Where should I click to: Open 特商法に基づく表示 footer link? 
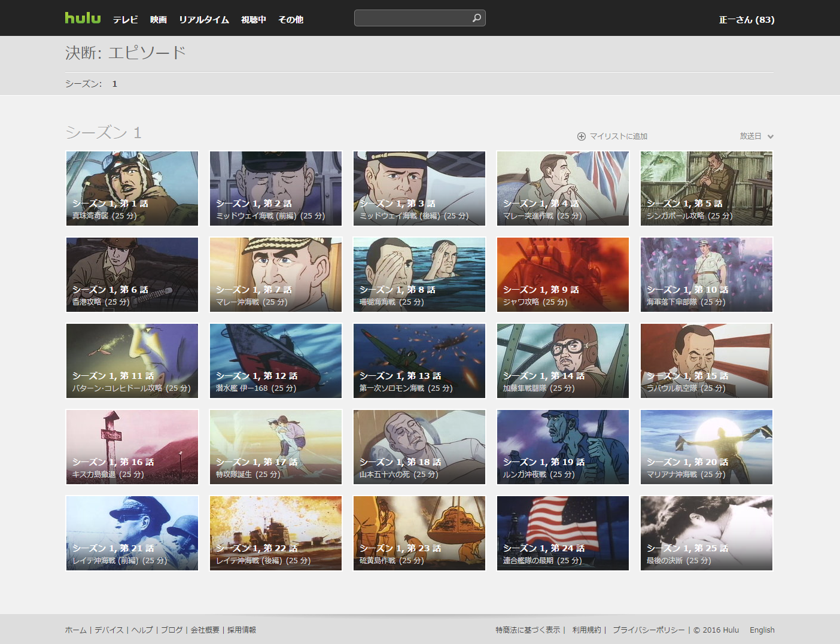pos(528,630)
